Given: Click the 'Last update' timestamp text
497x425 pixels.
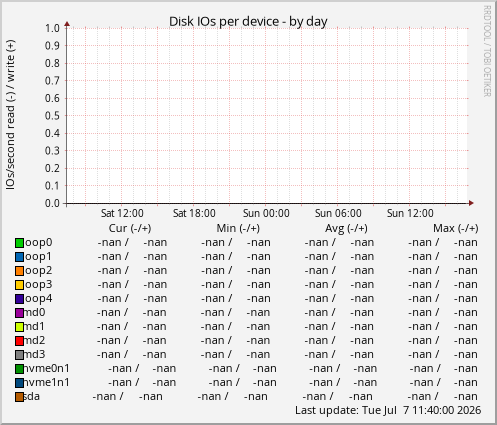Looking at the screenshot, I should pos(388,410).
